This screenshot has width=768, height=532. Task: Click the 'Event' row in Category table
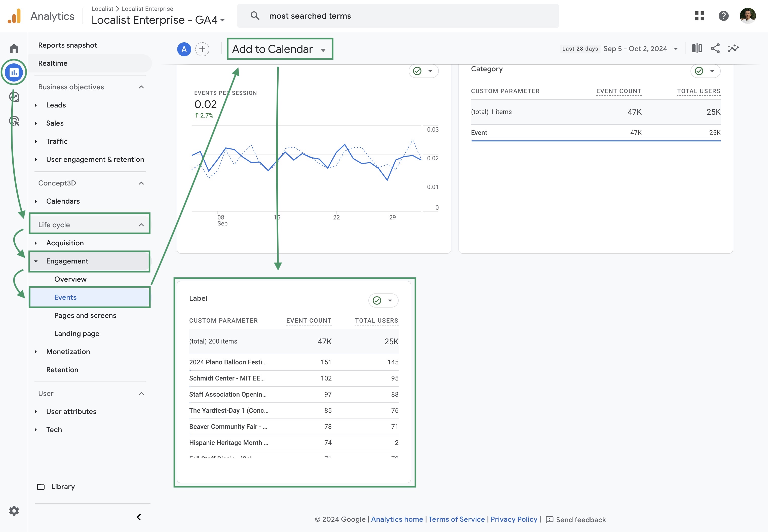pyautogui.click(x=596, y=133)
